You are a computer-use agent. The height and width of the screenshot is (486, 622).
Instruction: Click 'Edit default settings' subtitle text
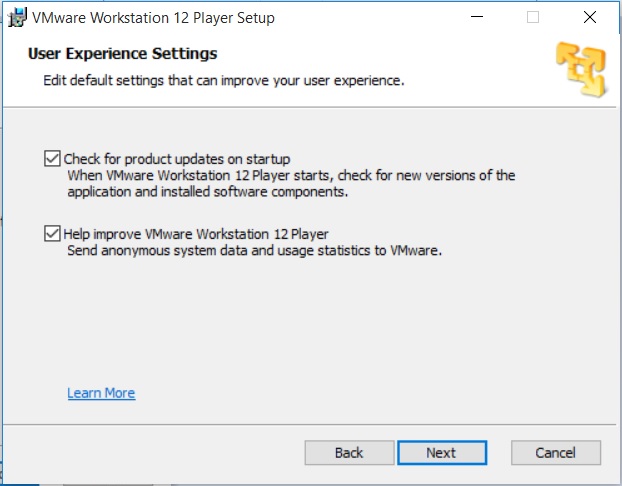click(224, 81)
